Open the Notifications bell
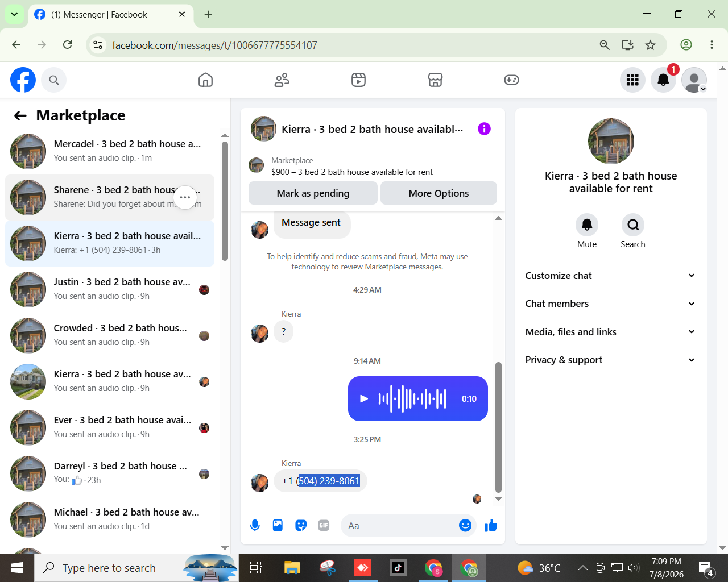Image resolution: width=728 pixels, height=582 pixels. point(663,80)
